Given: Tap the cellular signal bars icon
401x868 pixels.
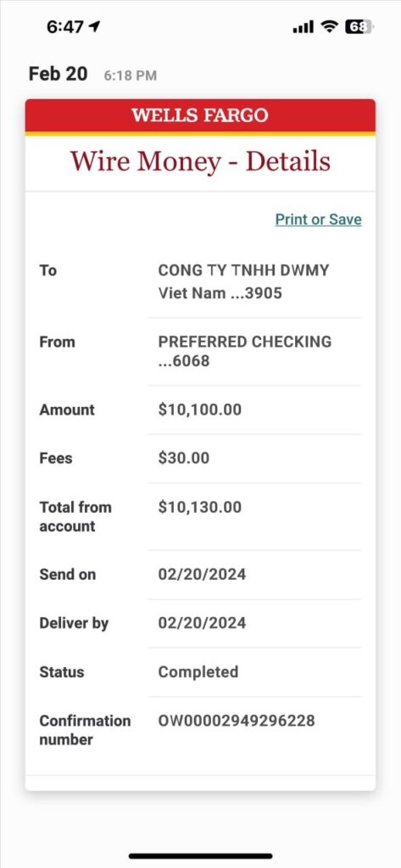Looking at the screenshot, I should click(303, 26).
